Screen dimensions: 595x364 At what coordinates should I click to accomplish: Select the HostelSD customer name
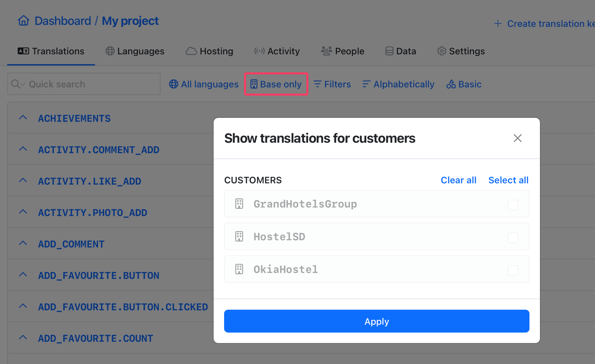(x=279, y=237)
